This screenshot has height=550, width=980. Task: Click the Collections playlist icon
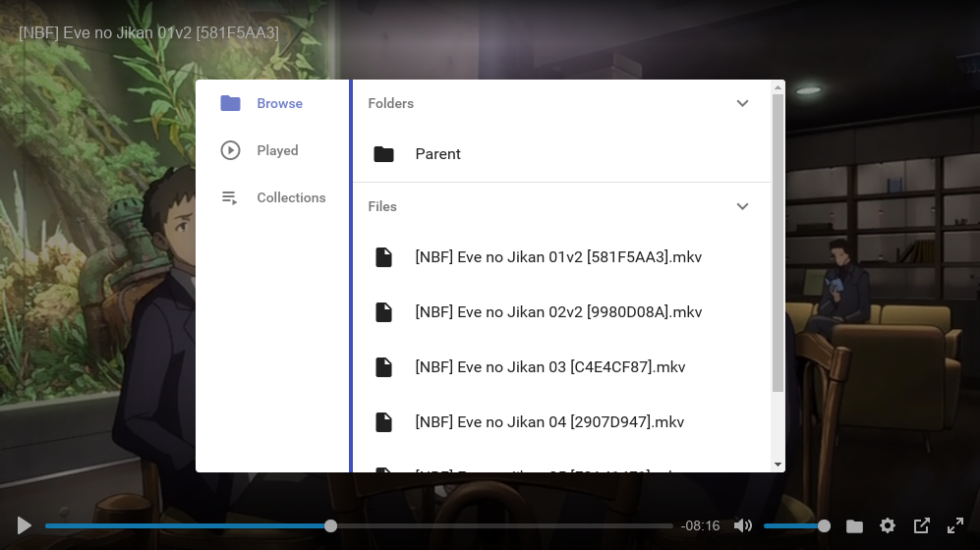tap(230, 197)
